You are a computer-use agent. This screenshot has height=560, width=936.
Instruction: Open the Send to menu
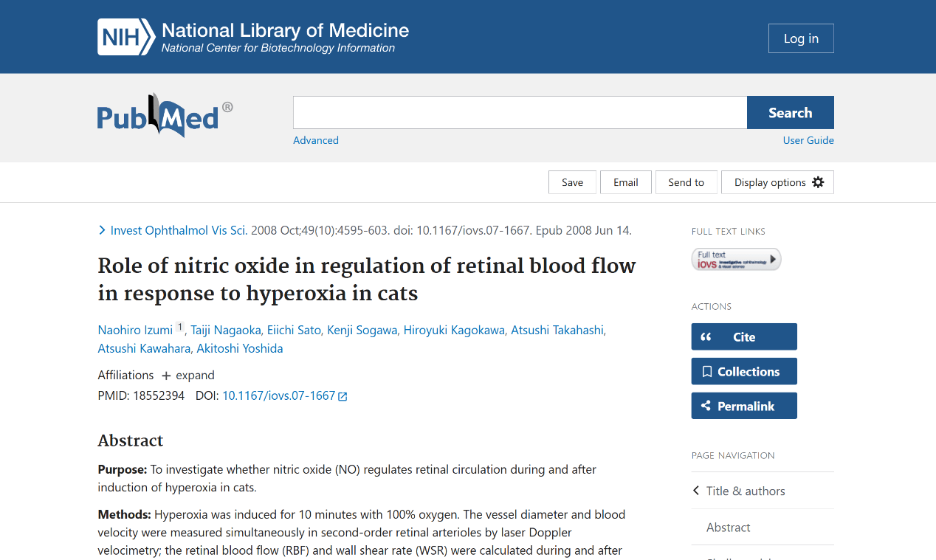(686, 182)
